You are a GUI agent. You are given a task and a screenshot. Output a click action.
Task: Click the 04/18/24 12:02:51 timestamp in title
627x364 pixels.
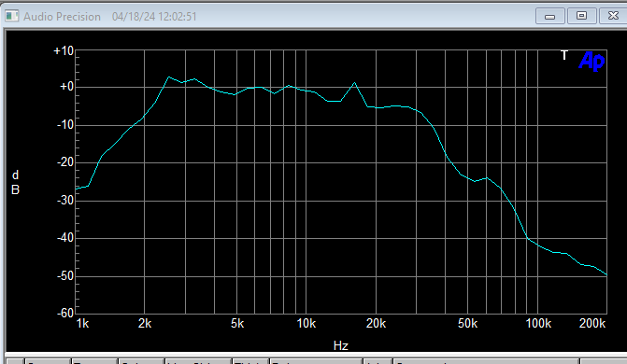(154, 17)
